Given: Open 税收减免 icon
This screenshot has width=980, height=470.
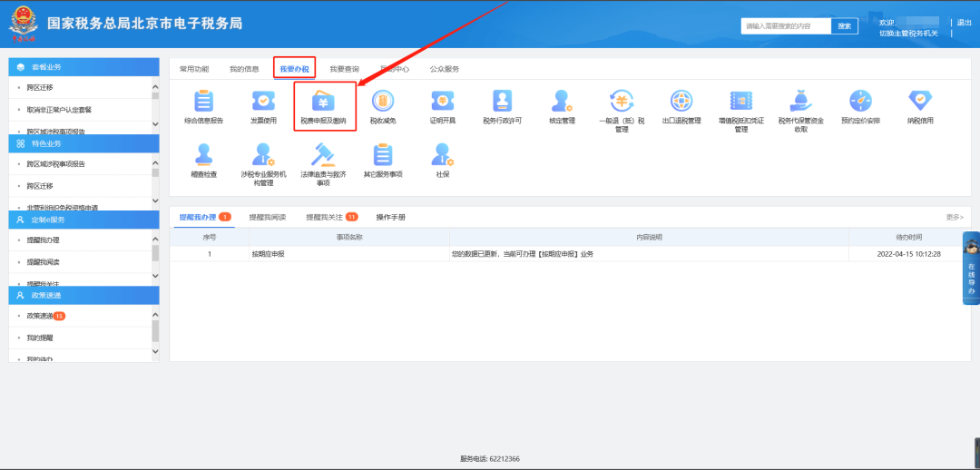Looking at the screenshot, I should 383,102.
